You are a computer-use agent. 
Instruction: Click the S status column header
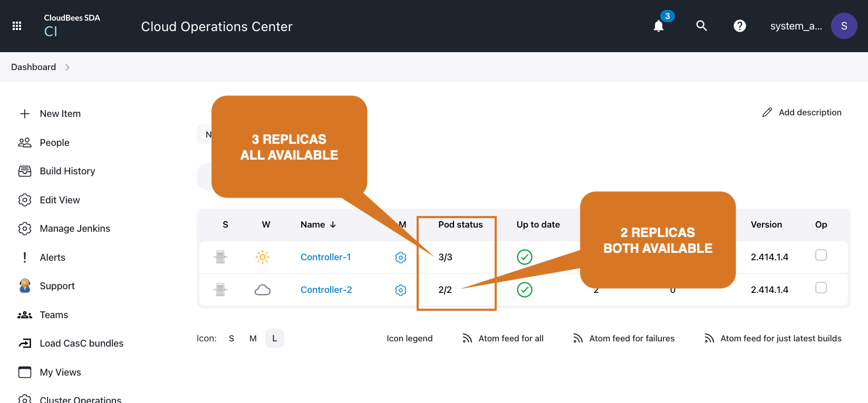226,224
